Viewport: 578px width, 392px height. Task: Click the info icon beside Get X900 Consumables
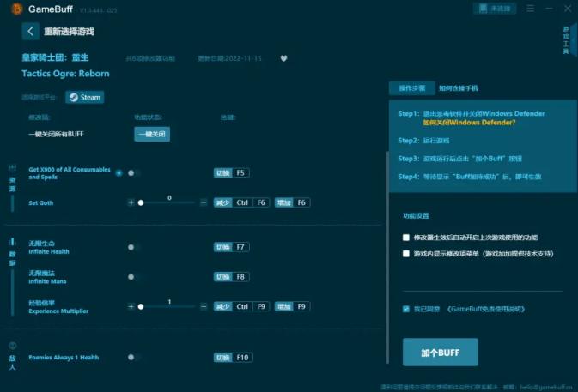click(x=119, y=172)
